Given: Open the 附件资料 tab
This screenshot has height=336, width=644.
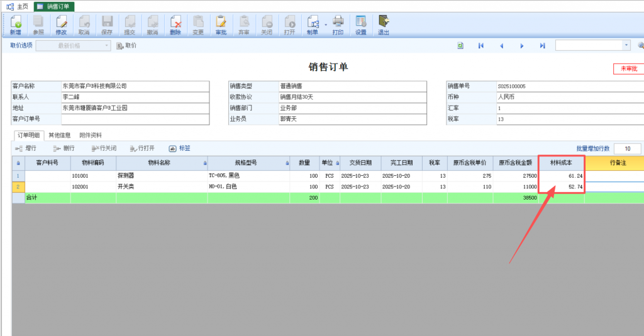Looking at the screenshot, I should 91,135.
